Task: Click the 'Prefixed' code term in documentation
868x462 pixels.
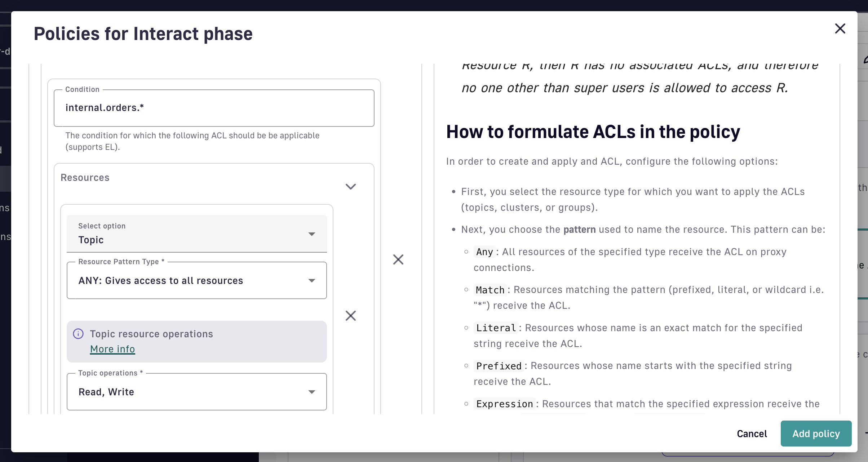Action: [499, 366]
